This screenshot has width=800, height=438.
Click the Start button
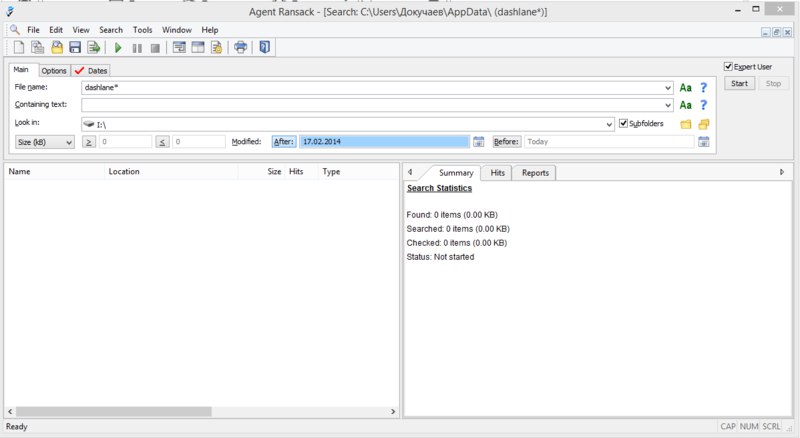tap(739, 84)
